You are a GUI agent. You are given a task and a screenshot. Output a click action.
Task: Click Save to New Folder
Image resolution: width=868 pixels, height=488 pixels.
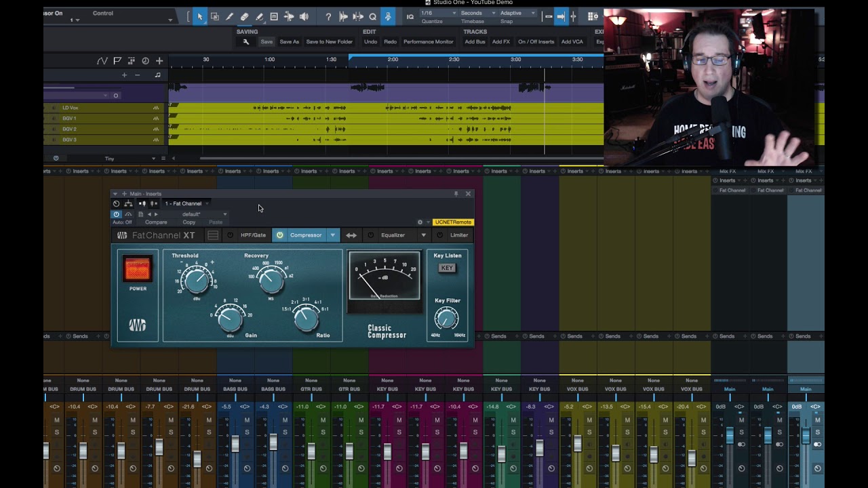(x=330, y=42)
